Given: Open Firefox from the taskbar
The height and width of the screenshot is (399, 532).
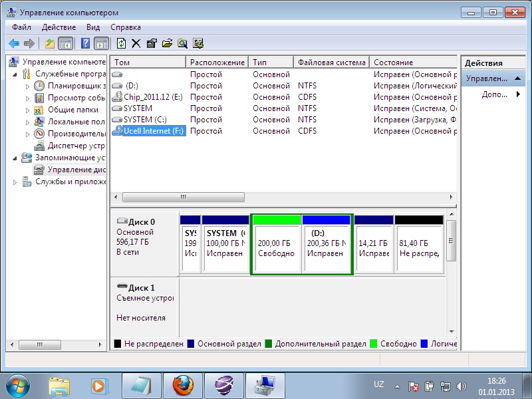Looking at the screenshot, I should pos(182,385).
